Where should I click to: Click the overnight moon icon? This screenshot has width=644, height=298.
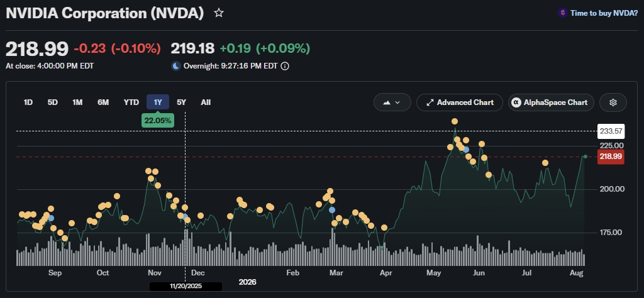(x=176, y=66)
